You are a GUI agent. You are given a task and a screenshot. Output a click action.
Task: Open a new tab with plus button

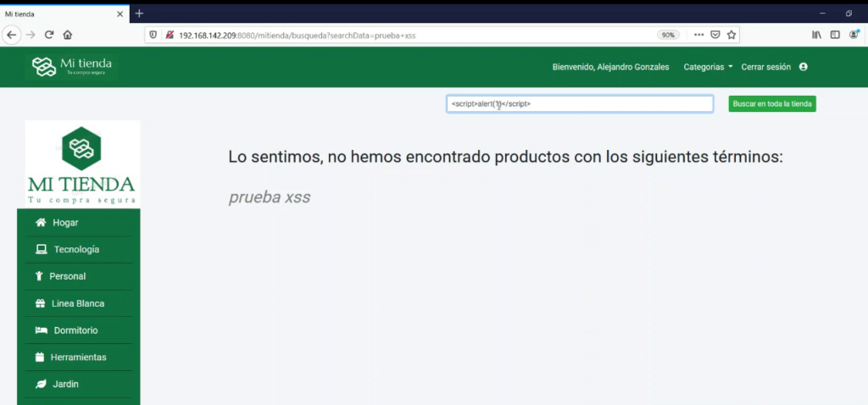tap(139, 14)
